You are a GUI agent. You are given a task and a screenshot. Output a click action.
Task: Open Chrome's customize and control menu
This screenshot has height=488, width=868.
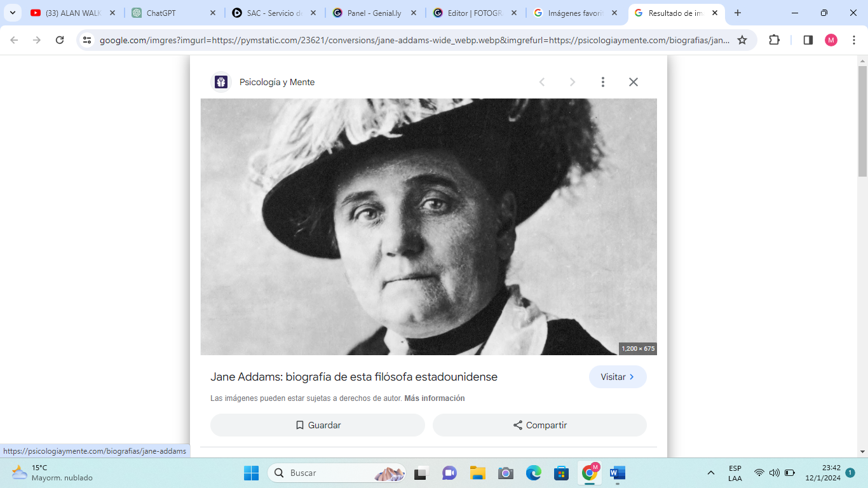click(854, 40)
